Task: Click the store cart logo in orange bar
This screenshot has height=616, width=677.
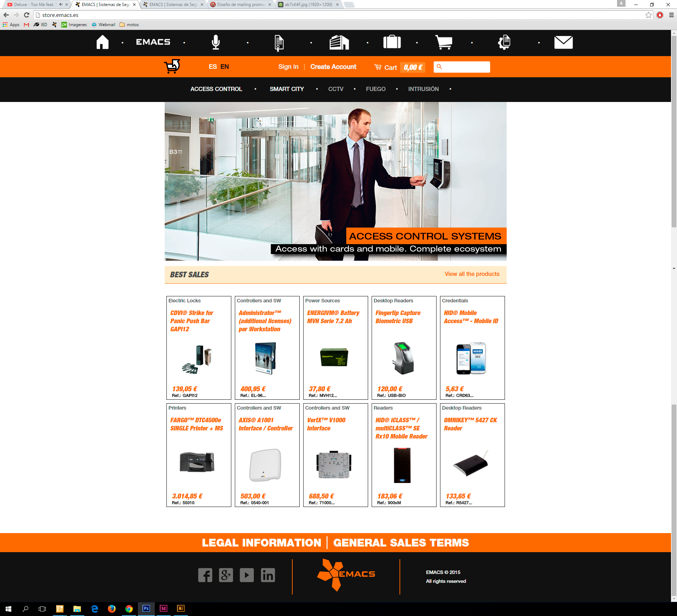Action: (172, 66)
